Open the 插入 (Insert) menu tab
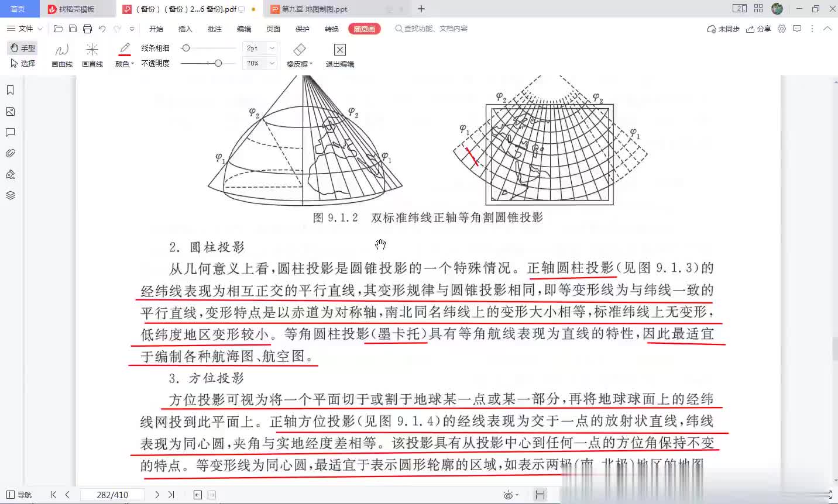The image size is (838, 504). tap(185, 29)
